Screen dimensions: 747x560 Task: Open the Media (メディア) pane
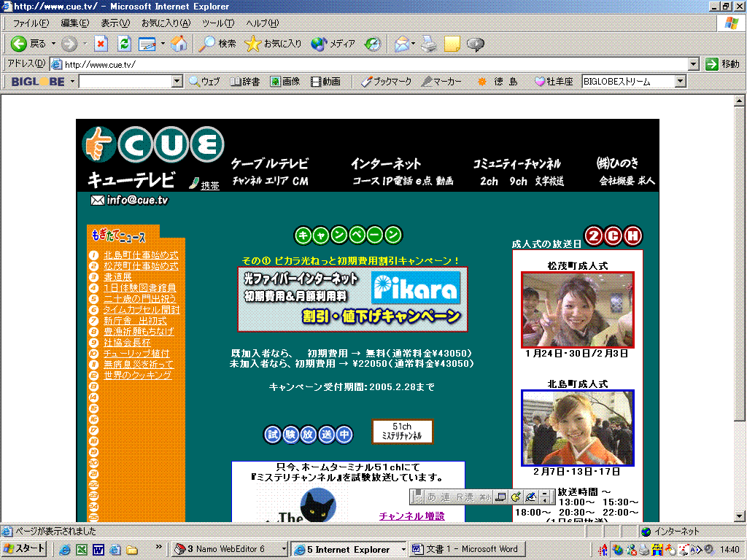click(x=333, y=44)
